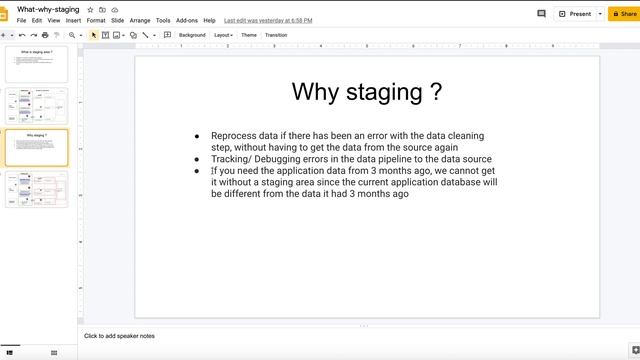The image size is (640, 360).
Task: Select second slide thumbnail with diagram
Action: pos(37,106)
